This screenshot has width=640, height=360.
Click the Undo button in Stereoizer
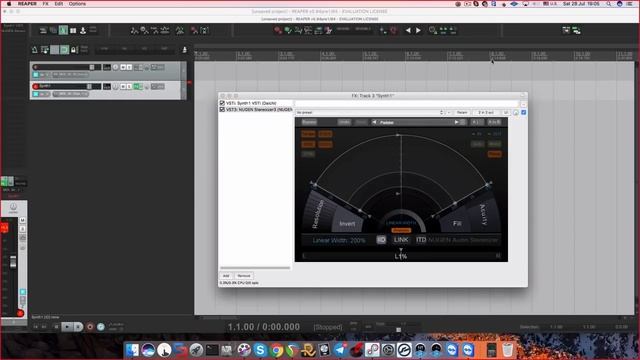pyautogui.click(x=344, y=122)
